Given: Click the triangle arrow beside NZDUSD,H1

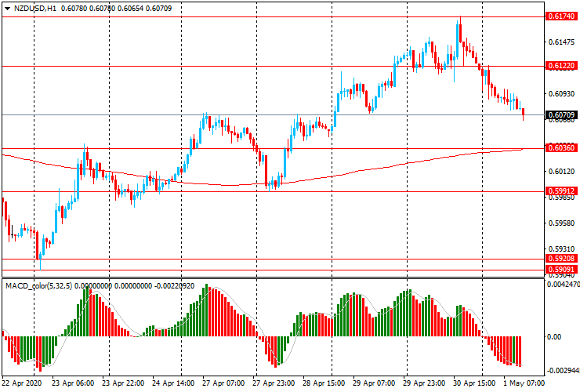Looking at the screenshot, I should click(7, 8).
